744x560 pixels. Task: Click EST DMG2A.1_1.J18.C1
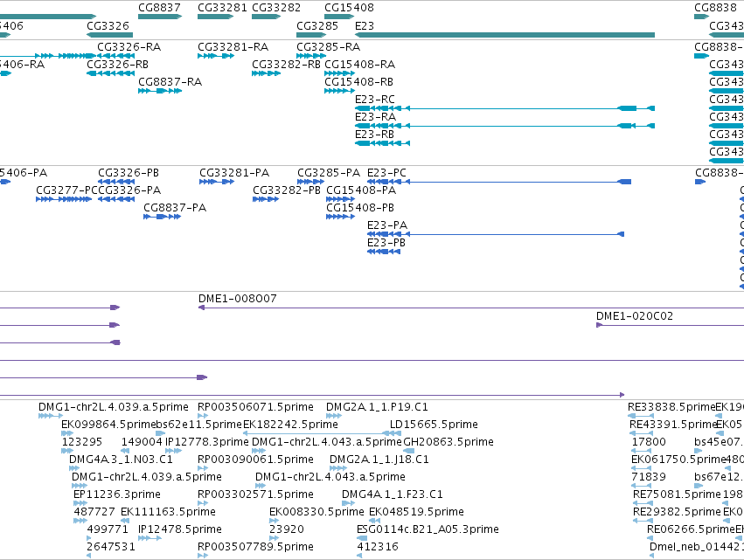click(x=338, y=468)
